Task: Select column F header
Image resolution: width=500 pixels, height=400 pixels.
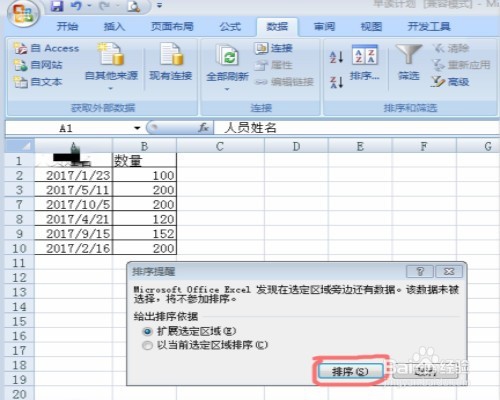Action: click(x=424, y=146)
